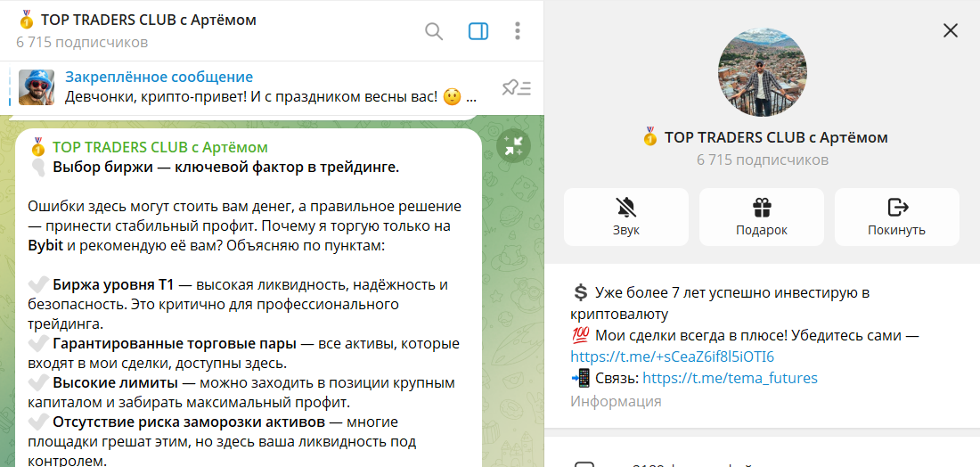The image size is (980, 467).
Task: Click subscriber count under profile name
Action: (762, 160)
